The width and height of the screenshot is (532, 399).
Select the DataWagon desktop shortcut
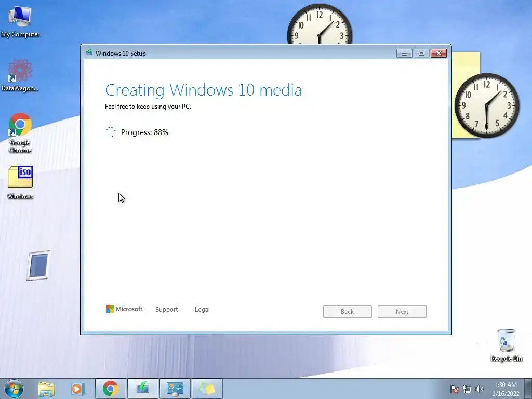coord(20,75)
